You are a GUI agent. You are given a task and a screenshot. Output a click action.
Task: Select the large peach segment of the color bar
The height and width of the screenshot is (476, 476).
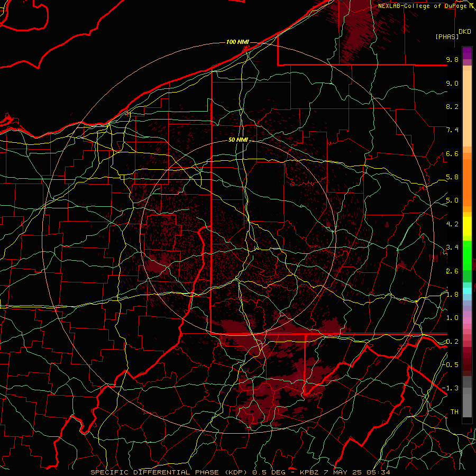[x=467, y=108]
